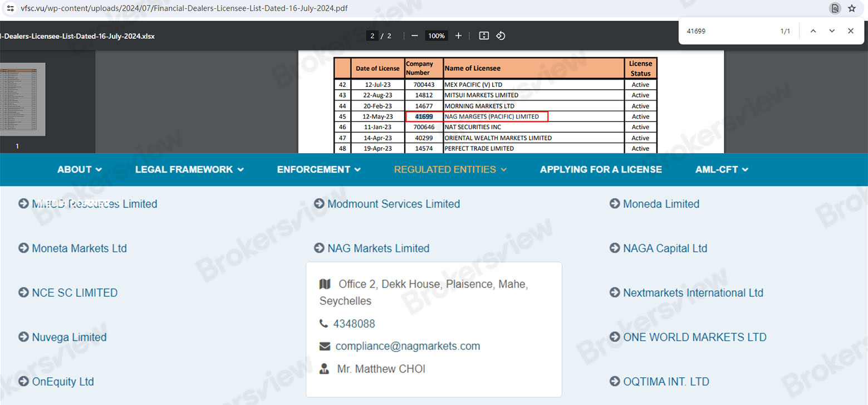Open the NAG Markets Limited link
The width and height of the screenshot is (868, 405).
pyautogui.click(x=378, y=248)
